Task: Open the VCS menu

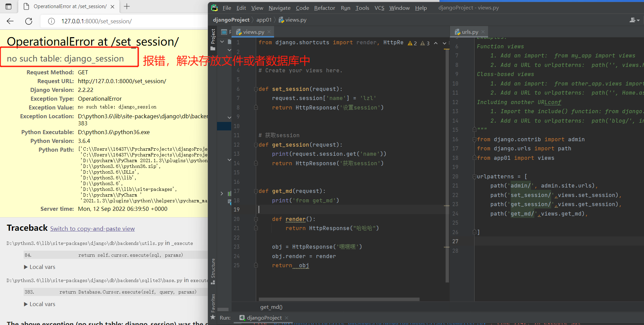Action: (379, 8)
